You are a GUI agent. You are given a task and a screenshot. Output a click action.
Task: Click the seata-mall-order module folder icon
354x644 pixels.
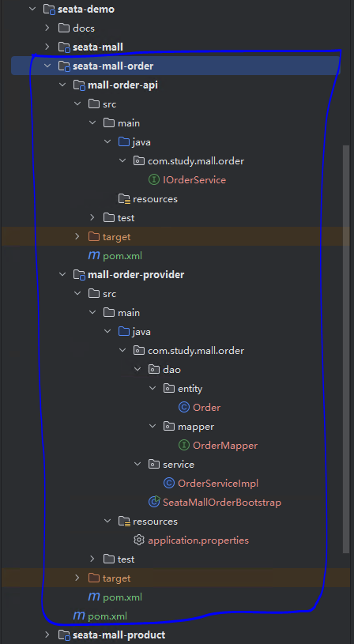(64, 66)
